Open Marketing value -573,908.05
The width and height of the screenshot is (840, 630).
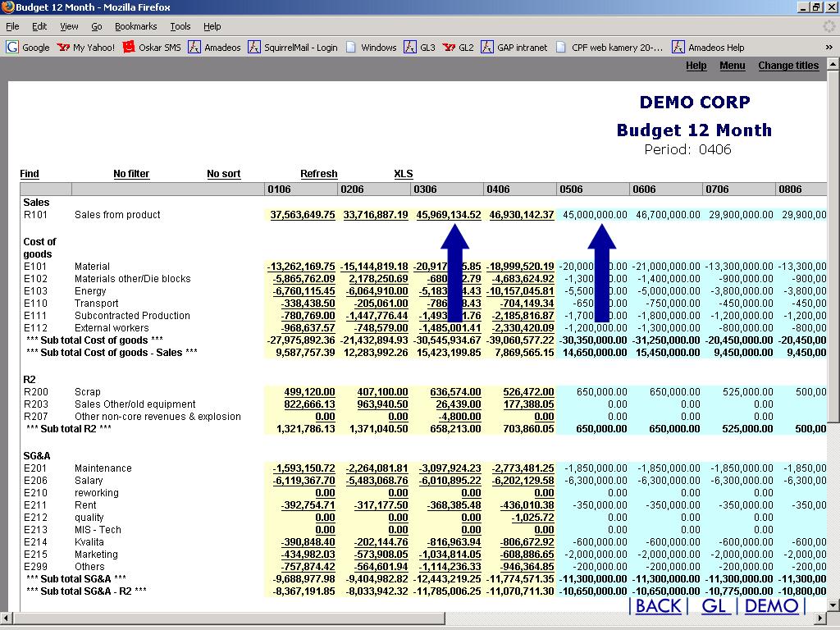[x=381, y=555]
